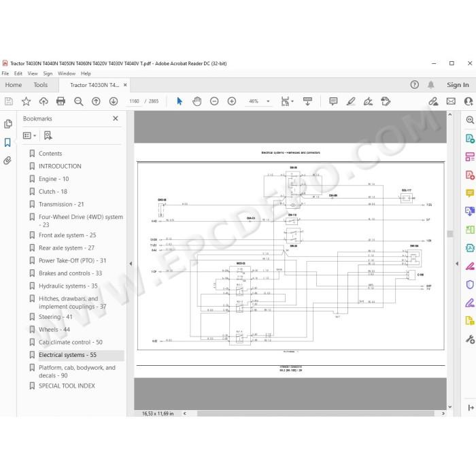This screenshot has height=476, width=476.
Task: Open the Attachments paperclip panel
Action: pos(7,160)
